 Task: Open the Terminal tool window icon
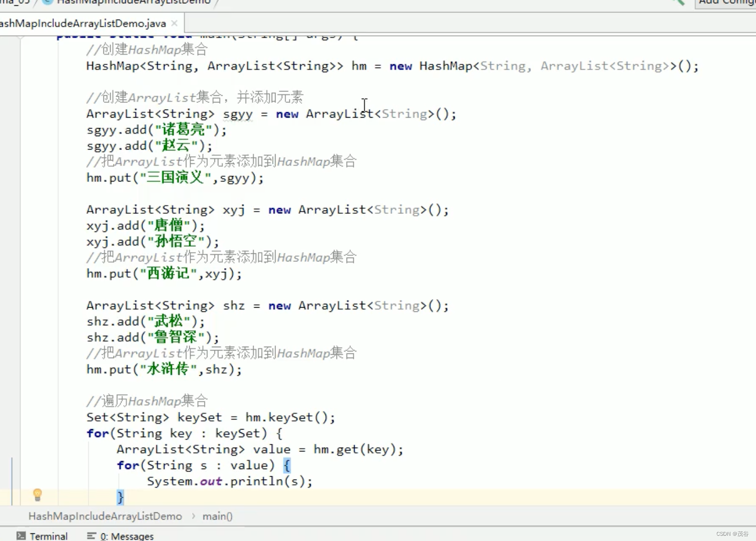[x=21, y=536]
